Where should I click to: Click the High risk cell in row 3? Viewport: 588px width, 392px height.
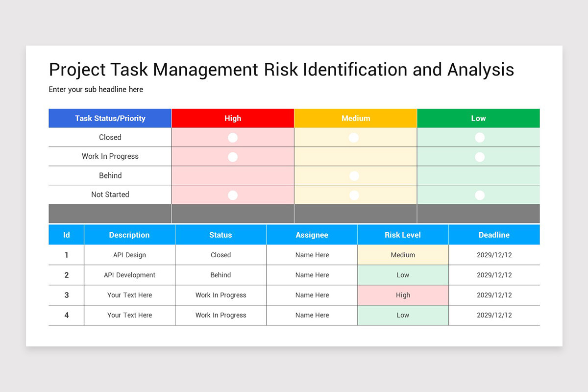click(x=403, y=295)
